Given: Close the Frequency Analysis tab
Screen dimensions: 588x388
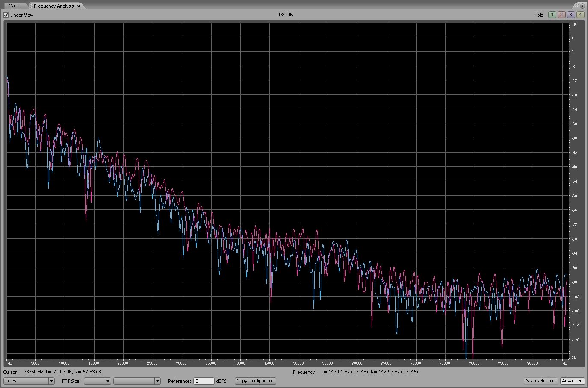Looking at the screenshot, I should (79, 6).
